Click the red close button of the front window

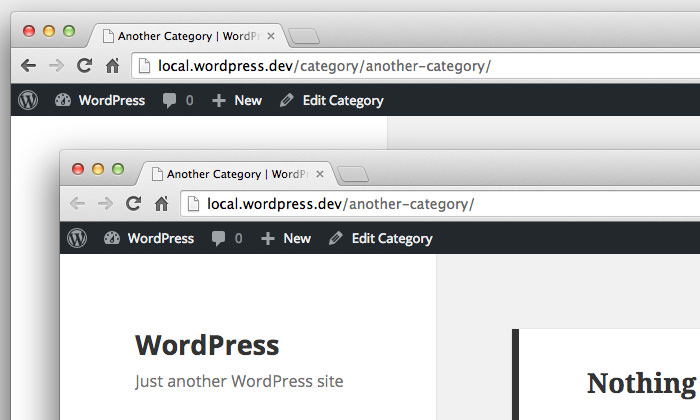78,169
